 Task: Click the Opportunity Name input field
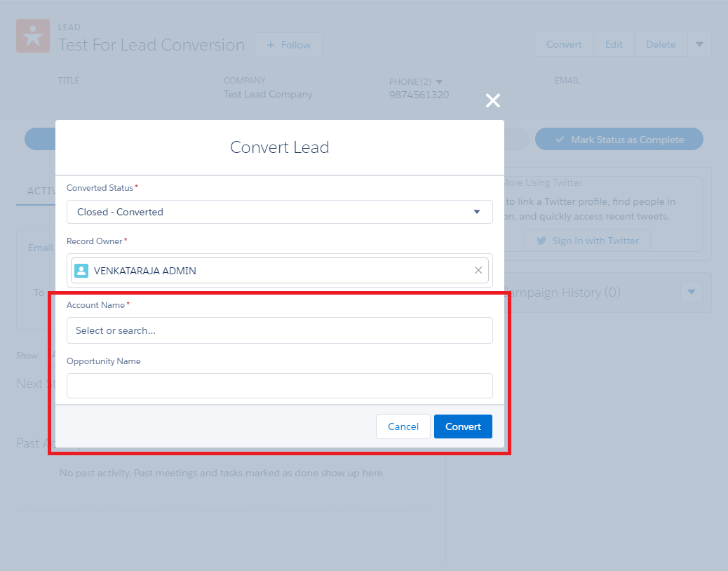pyautogui.click(x=279, y=386)
